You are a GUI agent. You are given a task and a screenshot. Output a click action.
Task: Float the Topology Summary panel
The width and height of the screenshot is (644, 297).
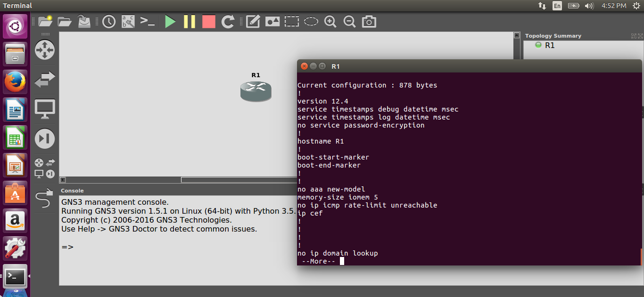point(634,36)
